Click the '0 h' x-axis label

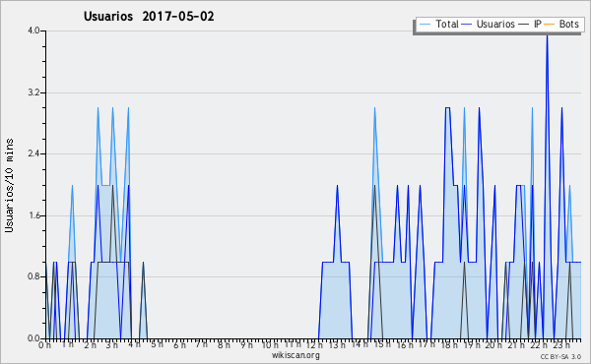(45, 345)
